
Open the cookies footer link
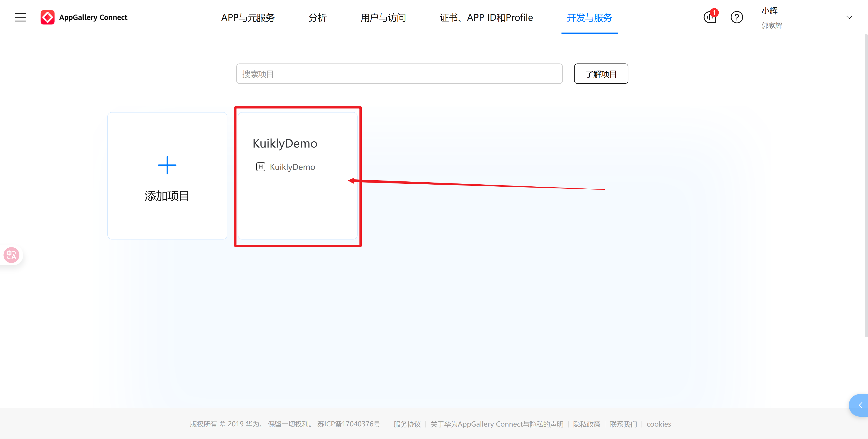(658, 424)
